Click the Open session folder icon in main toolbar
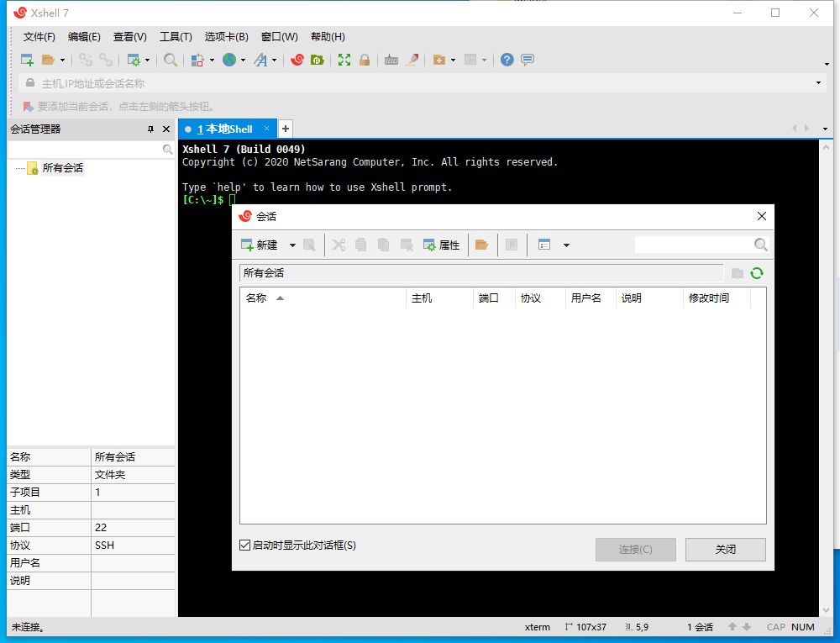 coord(48,60)
